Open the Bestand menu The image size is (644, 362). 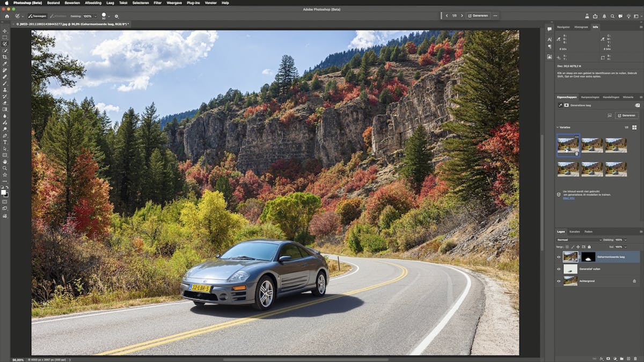[54, 3]
